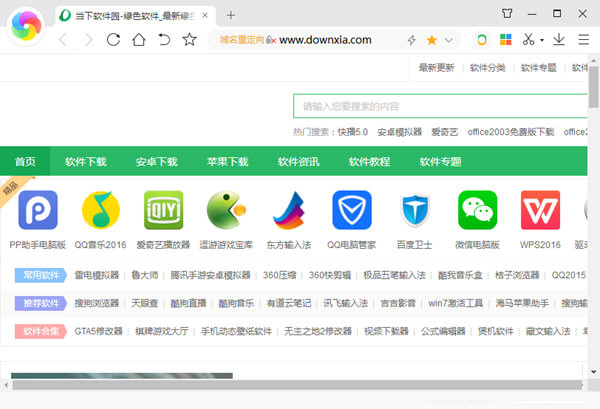Open the 视频下载器 link

[x=386, y=331]
